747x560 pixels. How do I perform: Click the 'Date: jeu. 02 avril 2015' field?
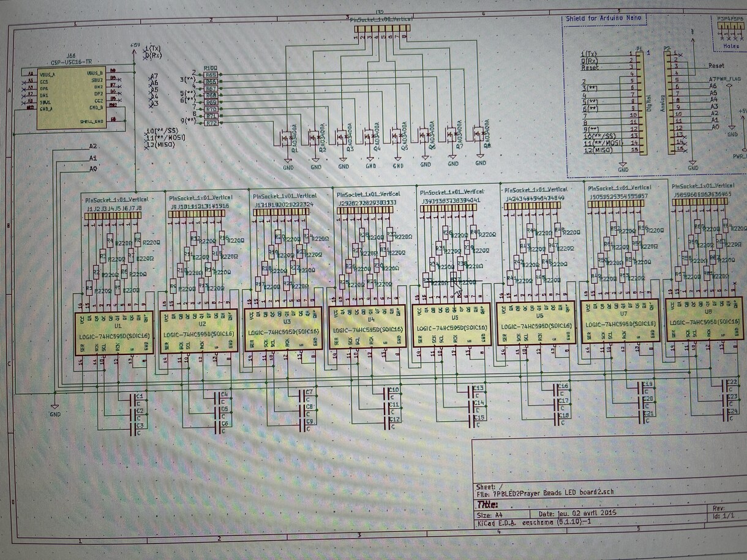tap(577, 513)
